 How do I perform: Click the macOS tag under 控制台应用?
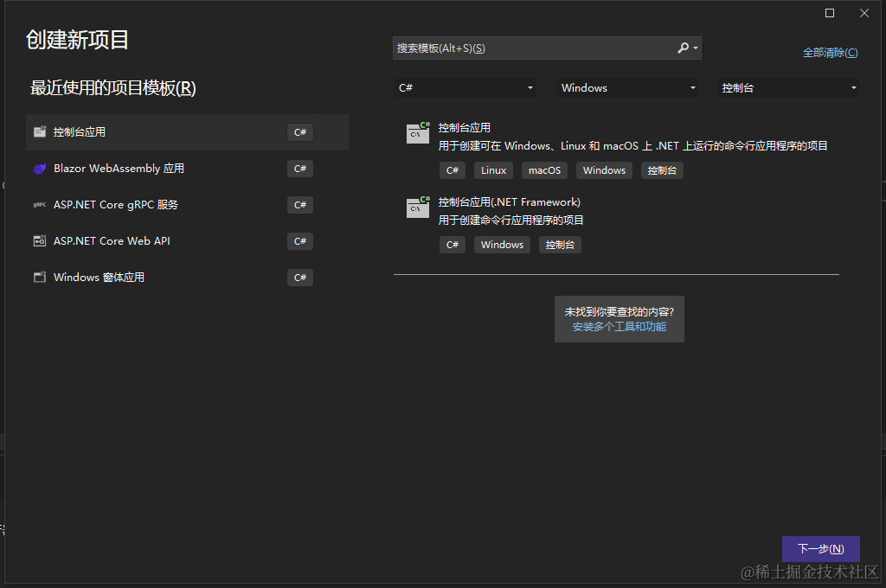pyautogui.click(x=545, y=170)
